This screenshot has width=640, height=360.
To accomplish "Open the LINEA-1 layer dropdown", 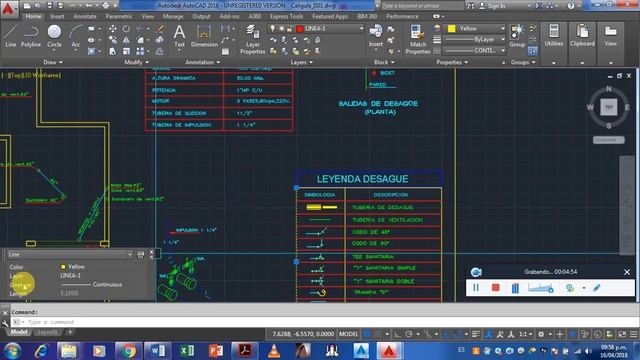I will [361, 29].
